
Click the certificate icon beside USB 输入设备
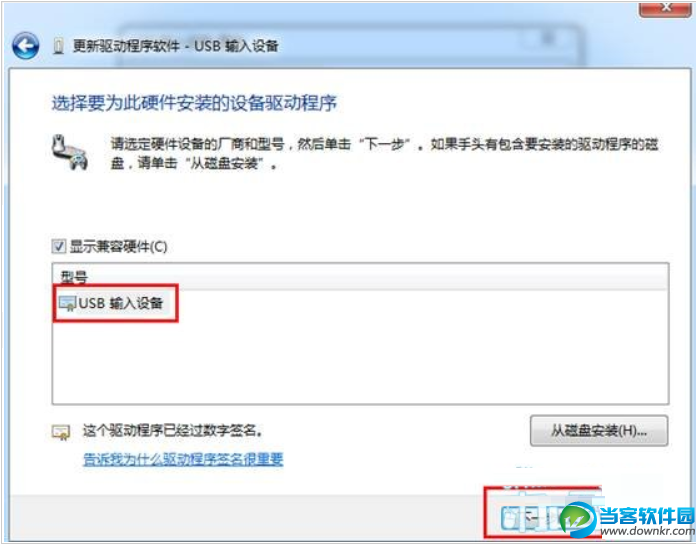[68, 304]
